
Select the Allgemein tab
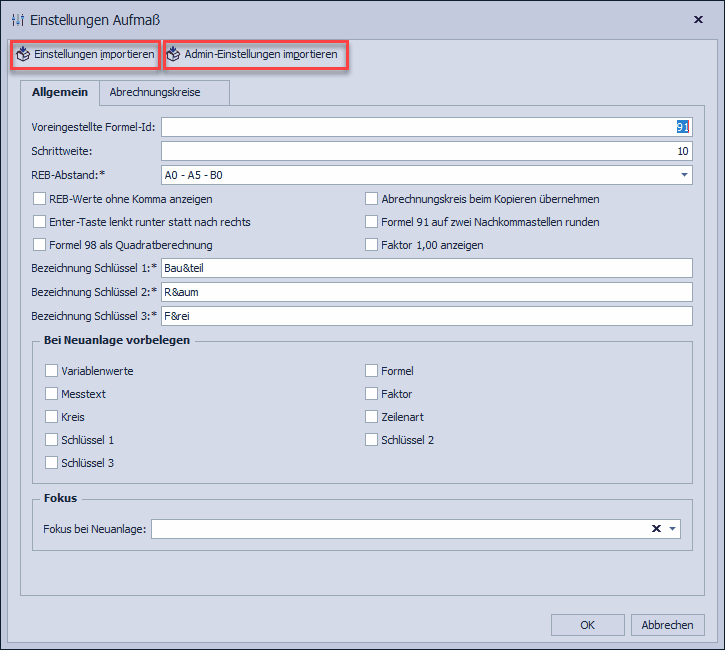pyautogui.click(x=60, y=93)
